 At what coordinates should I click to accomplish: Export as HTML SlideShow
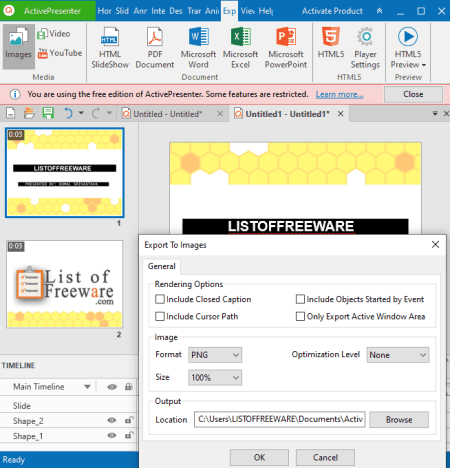110,48
